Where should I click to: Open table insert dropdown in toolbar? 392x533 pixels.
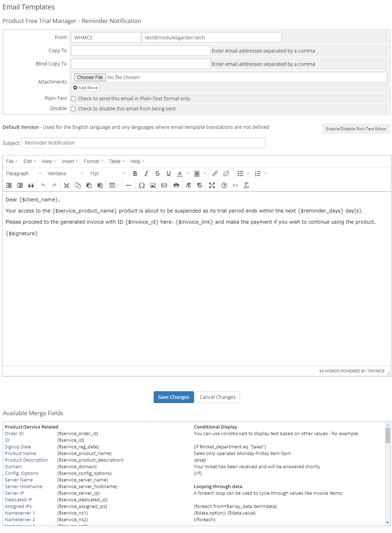pos(114,185)
